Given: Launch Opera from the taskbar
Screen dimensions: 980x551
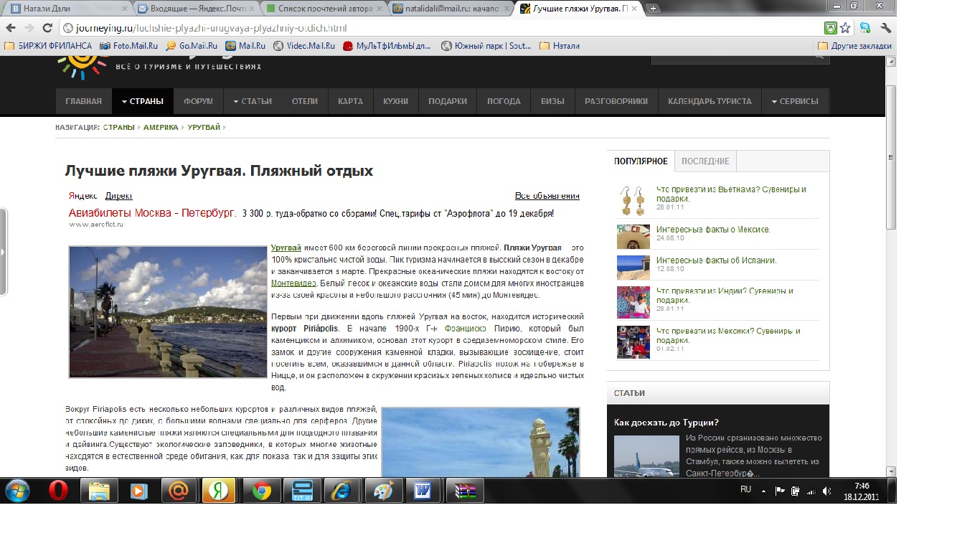Looking at the screenshot, I should pos(59,491).
